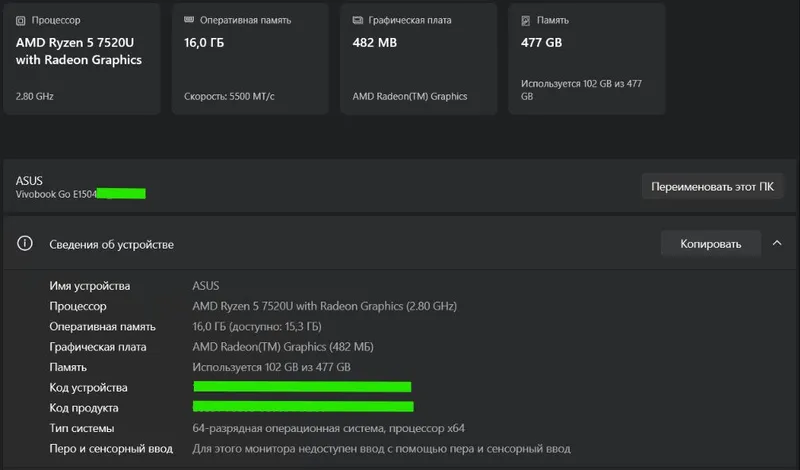Collapse the device details section chevron
800x470 pixels.
point(777,243)
